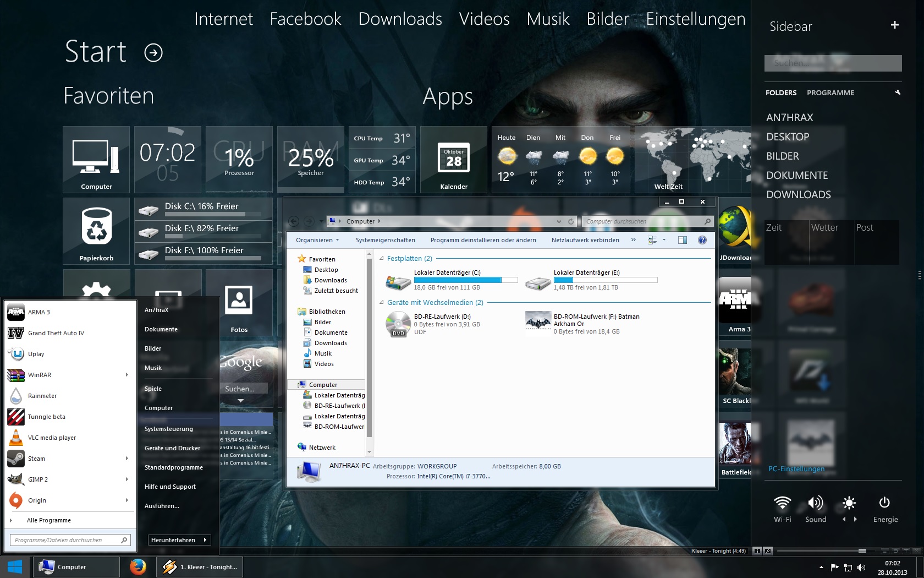Click the Programme/Dateien durchsuchen search box

tap(70, 540)
